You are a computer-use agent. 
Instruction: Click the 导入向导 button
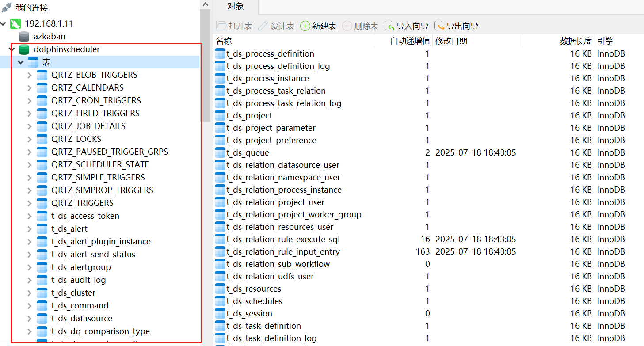[x=407, y=26]
